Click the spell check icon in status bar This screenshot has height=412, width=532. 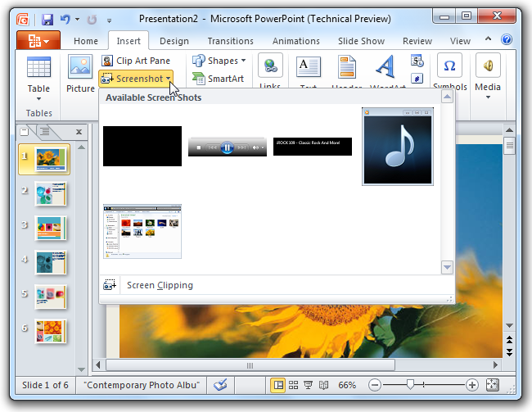220,384
